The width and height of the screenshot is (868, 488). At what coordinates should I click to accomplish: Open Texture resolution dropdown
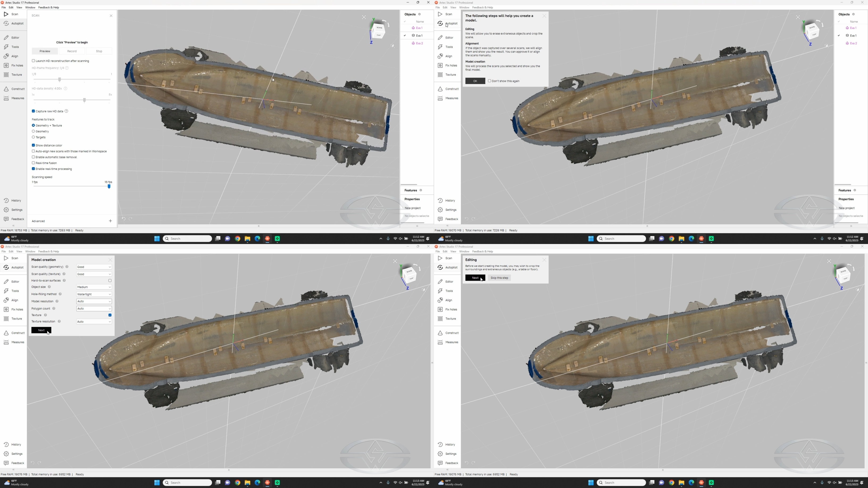94,322
